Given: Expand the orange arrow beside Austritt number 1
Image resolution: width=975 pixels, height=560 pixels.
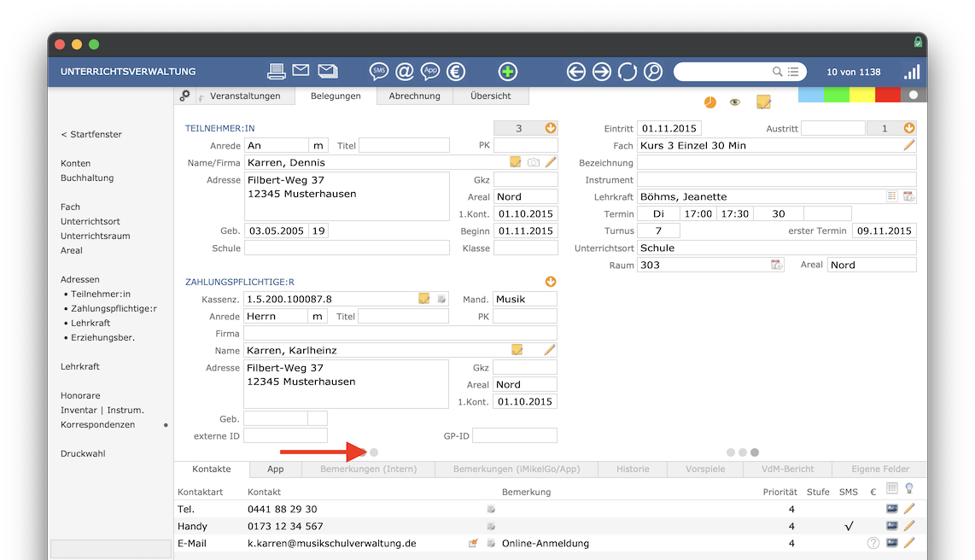Looking at the screenshot, I should [909, 128].
